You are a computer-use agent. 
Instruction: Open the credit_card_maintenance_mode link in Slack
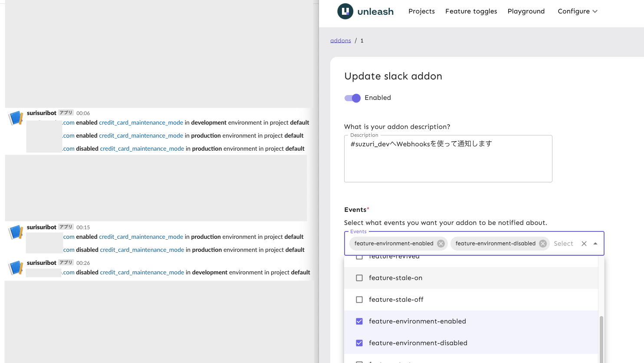tap(141, 122)
